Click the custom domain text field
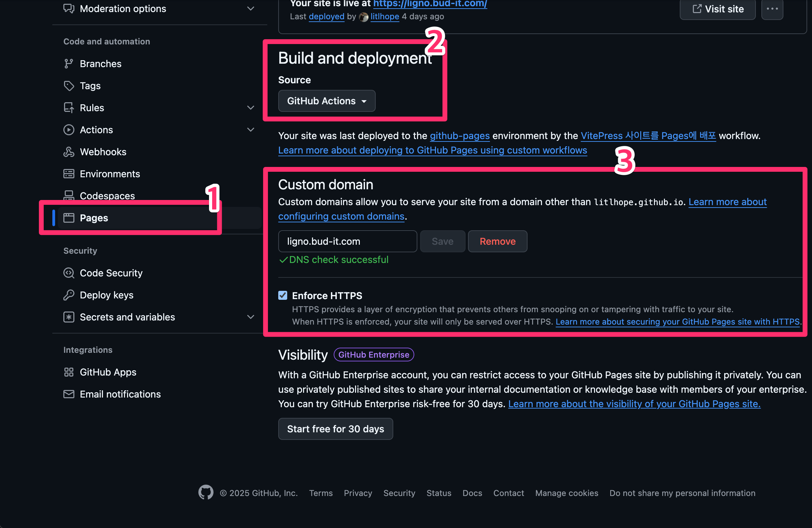The width and height of the screenshot is (812, 528). click(x=347, y=241)
